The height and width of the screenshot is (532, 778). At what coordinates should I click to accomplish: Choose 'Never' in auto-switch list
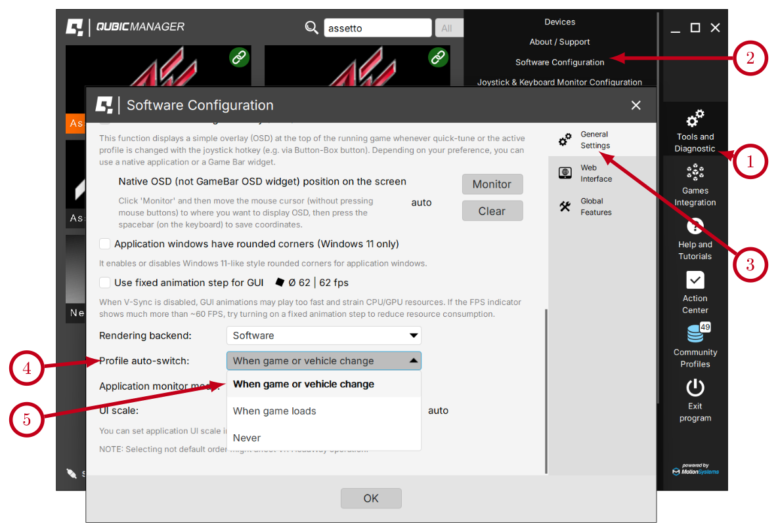click(x=247, y=438)
